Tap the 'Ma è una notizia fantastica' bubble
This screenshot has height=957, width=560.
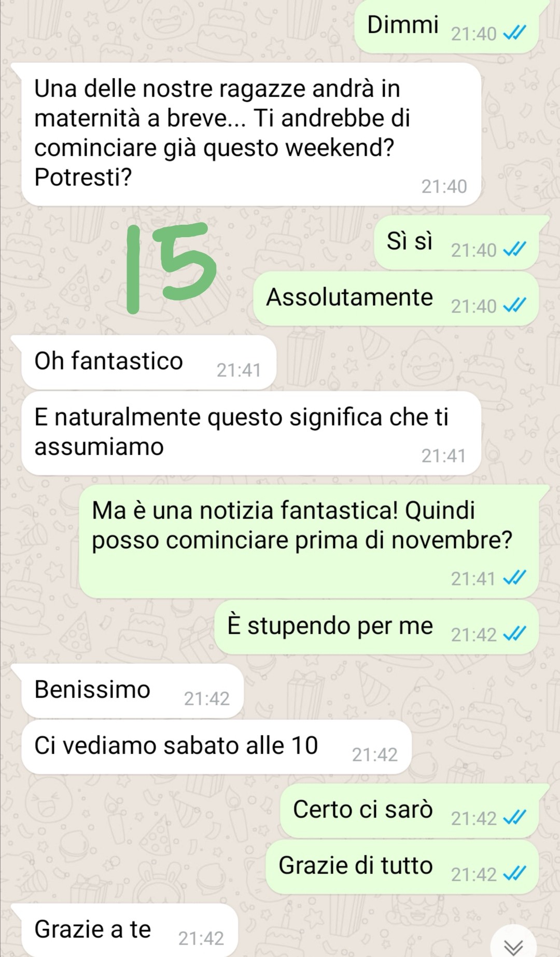[x=309, y=541]
